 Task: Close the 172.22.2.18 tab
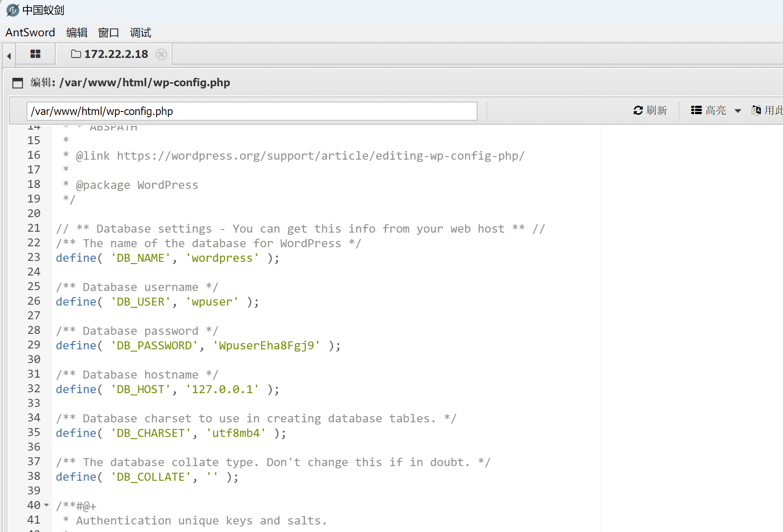[x=161, y=54]
